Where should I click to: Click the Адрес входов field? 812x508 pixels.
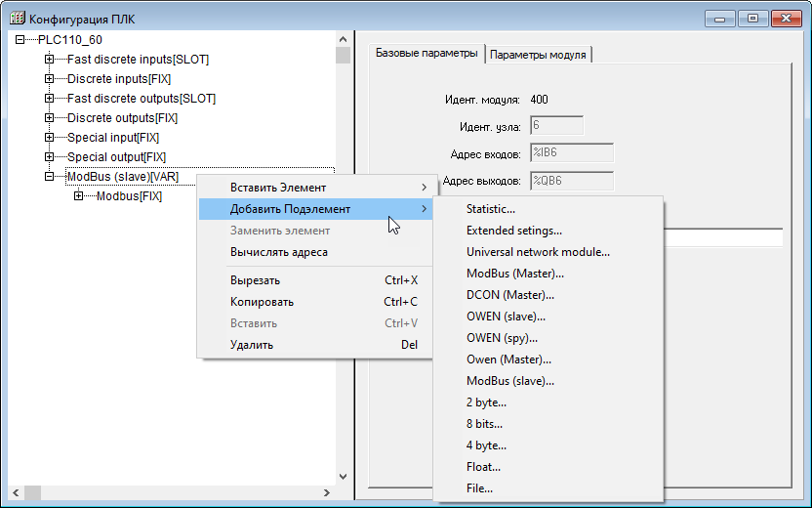click(x=571, y=152)
